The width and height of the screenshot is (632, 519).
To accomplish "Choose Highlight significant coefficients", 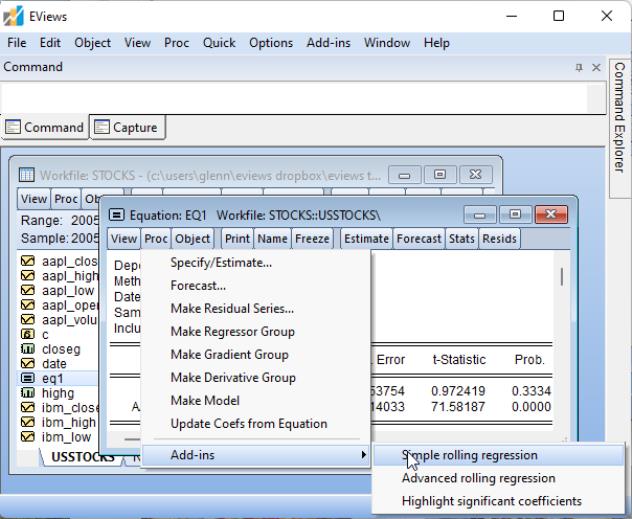I will pyautogui.click(x=491, y=501).
